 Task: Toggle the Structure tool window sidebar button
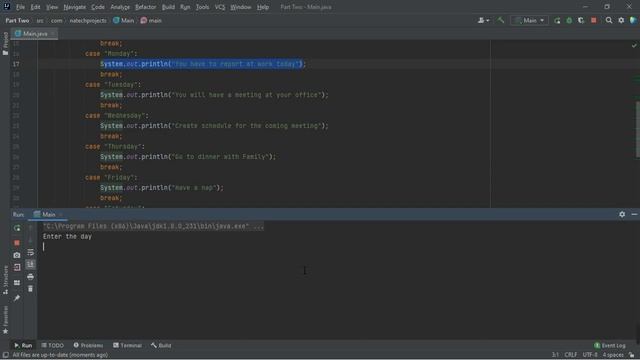tap(5, 280)
